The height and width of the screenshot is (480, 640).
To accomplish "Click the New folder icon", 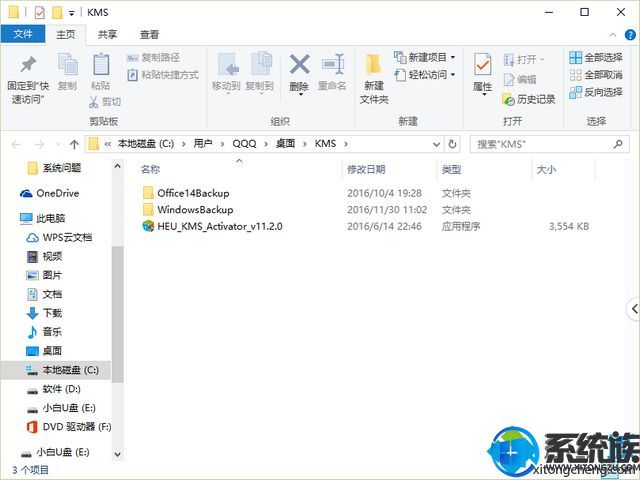I will click(x=373, y=64).
